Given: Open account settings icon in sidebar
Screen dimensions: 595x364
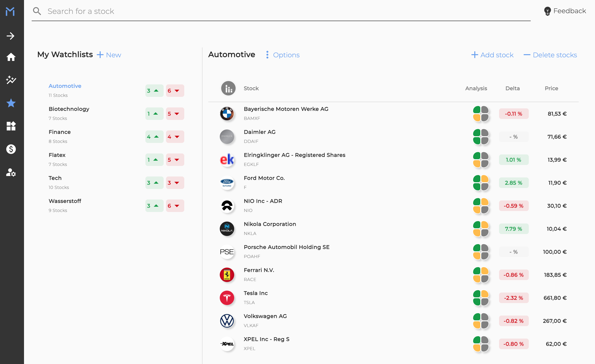Looking at the screenshot, I should click(11, 172).
